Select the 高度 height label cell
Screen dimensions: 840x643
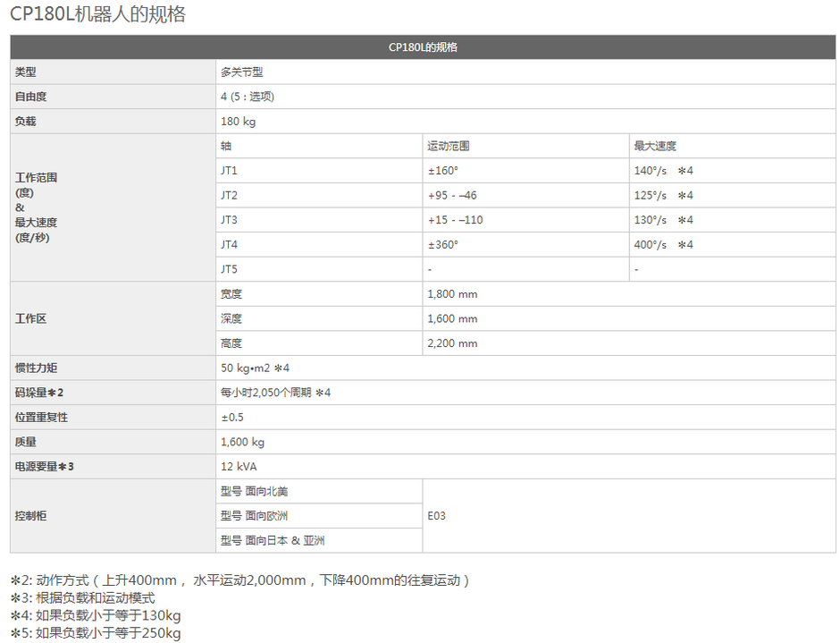click(x=231, y=343)
